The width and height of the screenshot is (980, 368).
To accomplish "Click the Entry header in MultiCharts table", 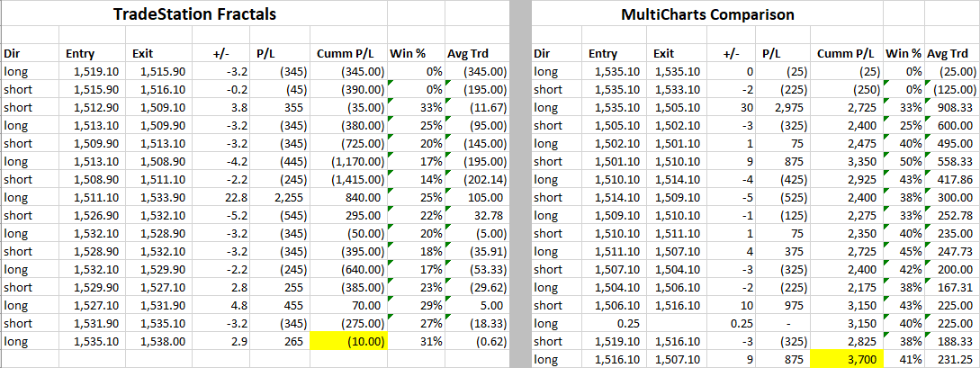I will point(615,54).
